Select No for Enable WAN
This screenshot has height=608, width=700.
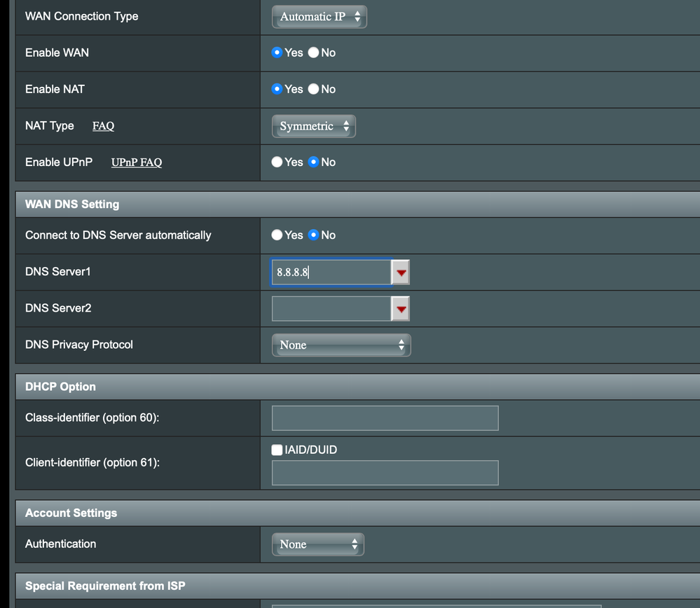pos(314,53)
